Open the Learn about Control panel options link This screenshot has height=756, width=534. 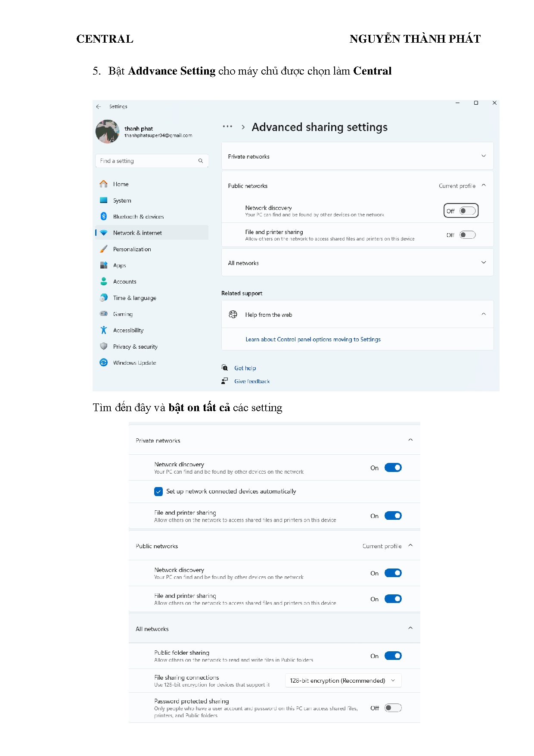[313, 339]
